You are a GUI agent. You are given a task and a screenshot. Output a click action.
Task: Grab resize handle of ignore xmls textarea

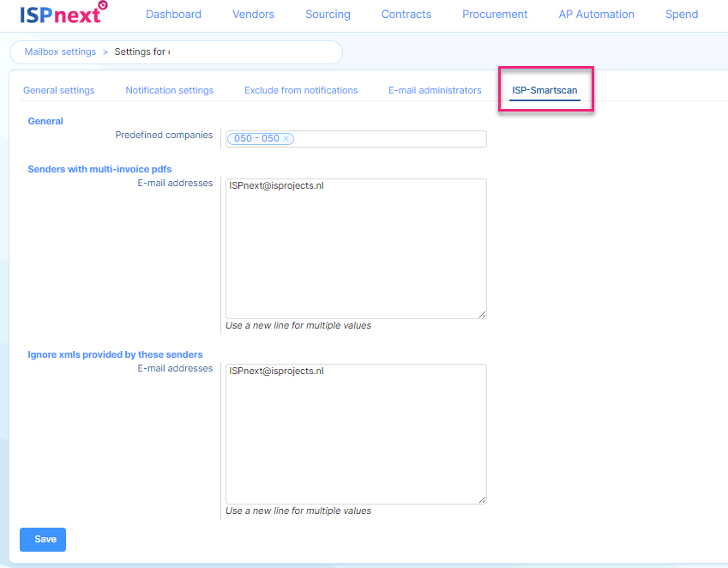point(483,499)
